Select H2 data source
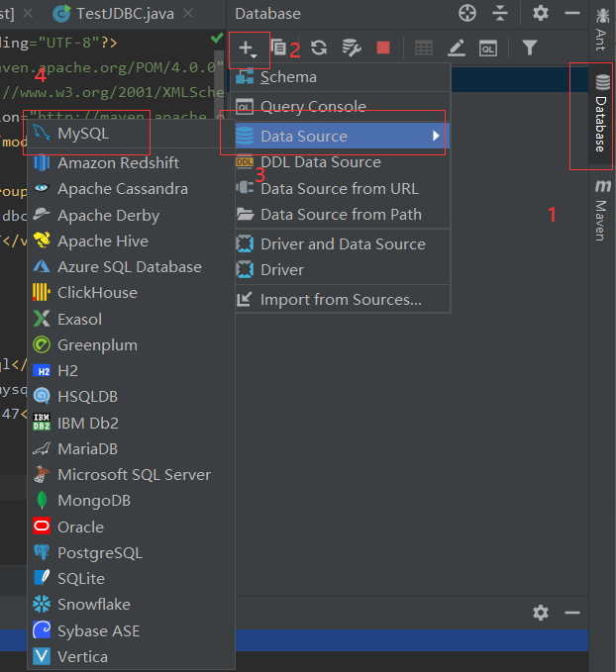The width and height of the screenshot is (616, 672). (132, 371)
